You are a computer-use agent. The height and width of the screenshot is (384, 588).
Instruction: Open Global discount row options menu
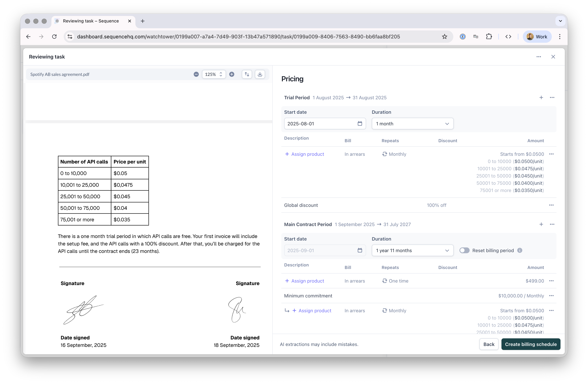551,205
